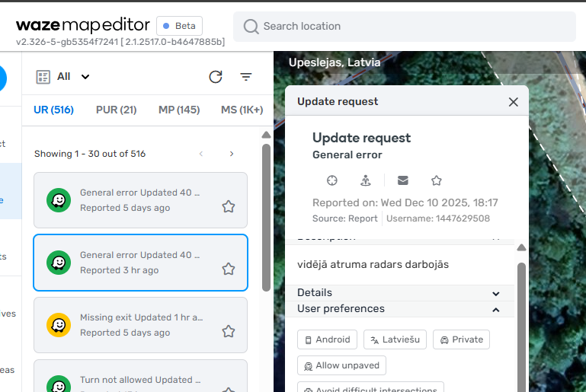Click the street view pegman icon

click(366, 180)
